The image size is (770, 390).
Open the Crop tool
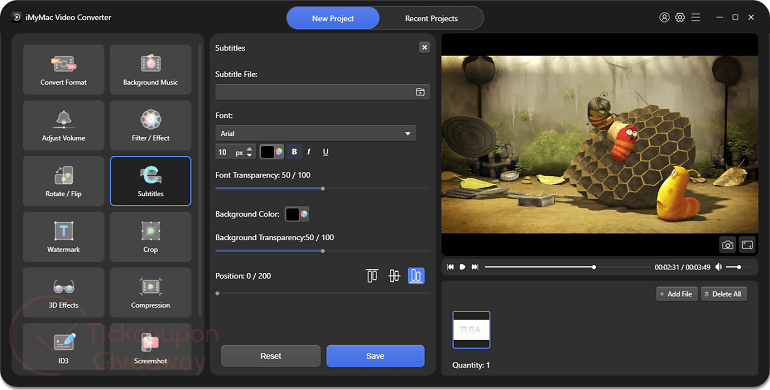pos(150,237)
